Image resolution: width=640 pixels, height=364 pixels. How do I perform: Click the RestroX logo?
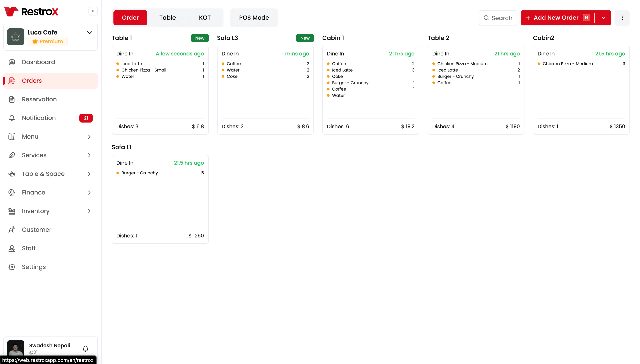[x=31, y=11]
